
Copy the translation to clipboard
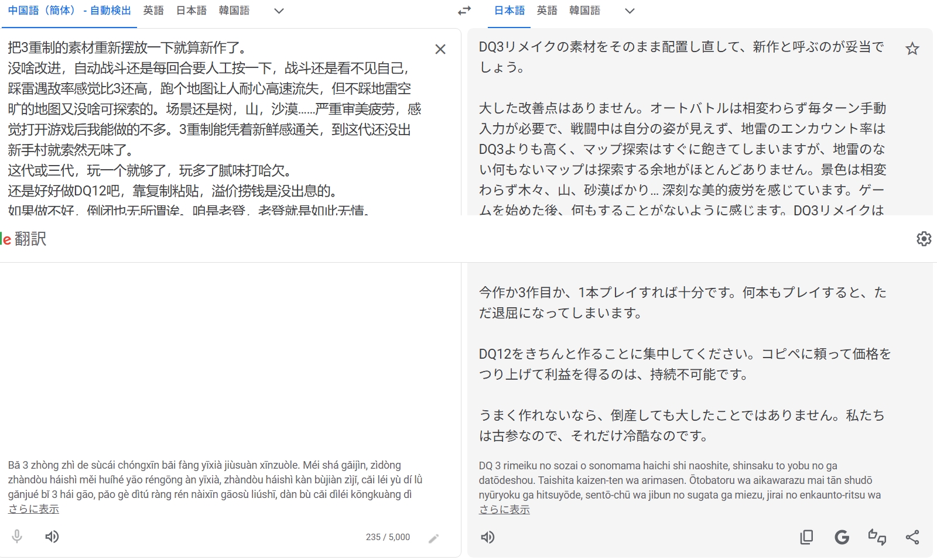pos(806,537)
